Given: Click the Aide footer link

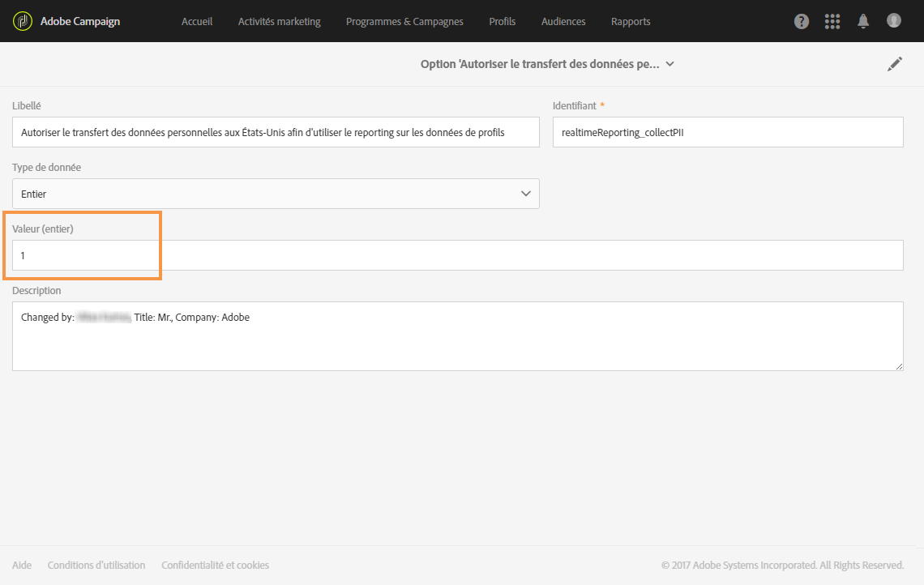Looking at the screenshot, I should [22, 566].
